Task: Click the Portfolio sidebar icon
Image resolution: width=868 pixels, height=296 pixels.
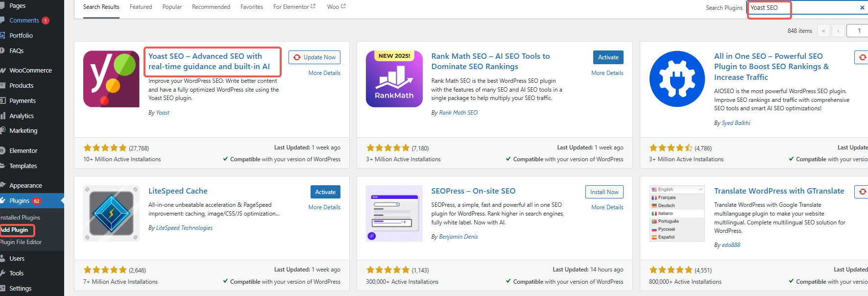Action: click(x=2, y=36)
